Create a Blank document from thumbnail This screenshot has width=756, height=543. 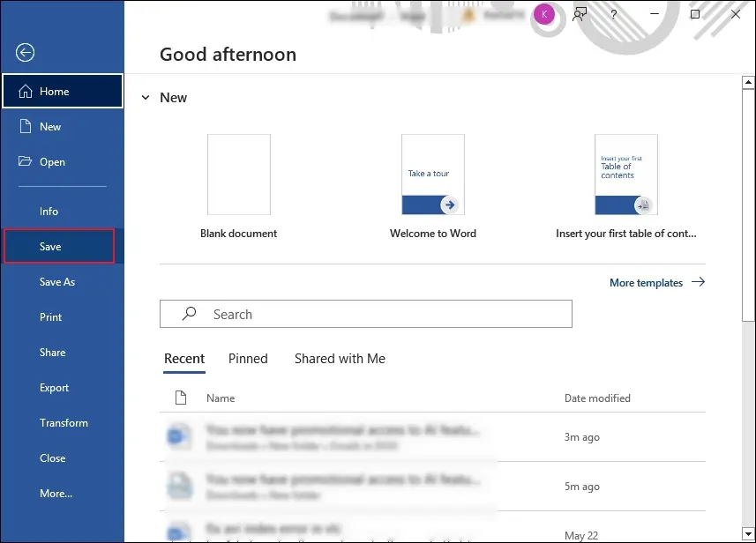[239, 175]
